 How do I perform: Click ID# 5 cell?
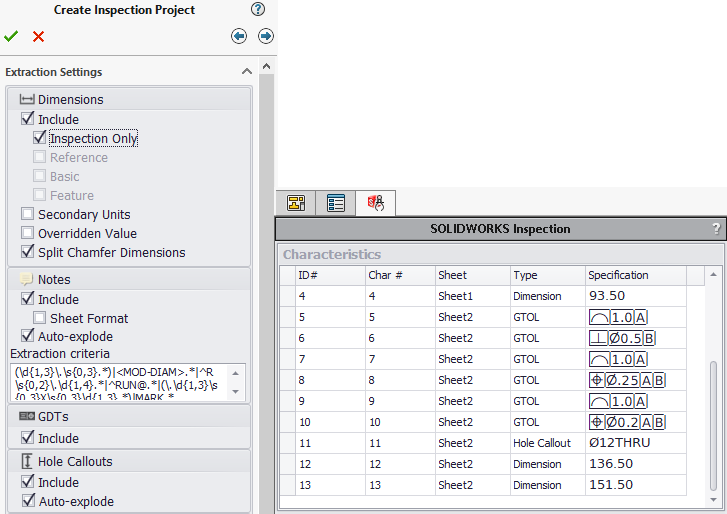click(330, 317)
